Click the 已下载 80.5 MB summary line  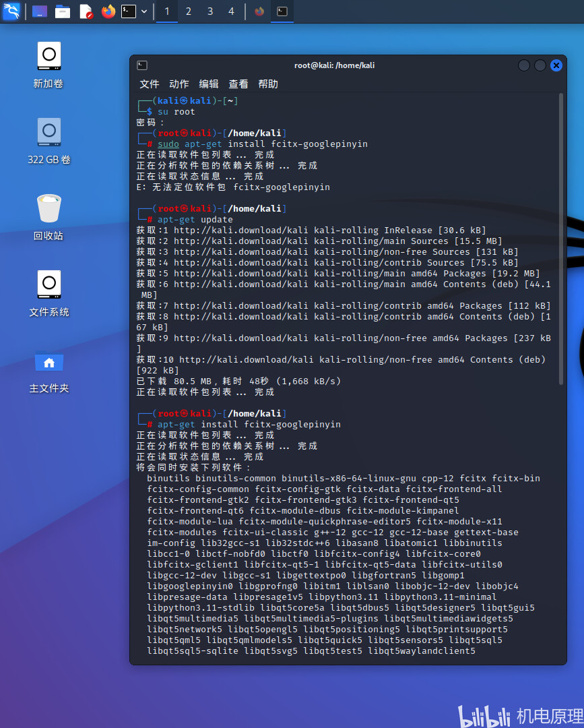tap(239, 381)
